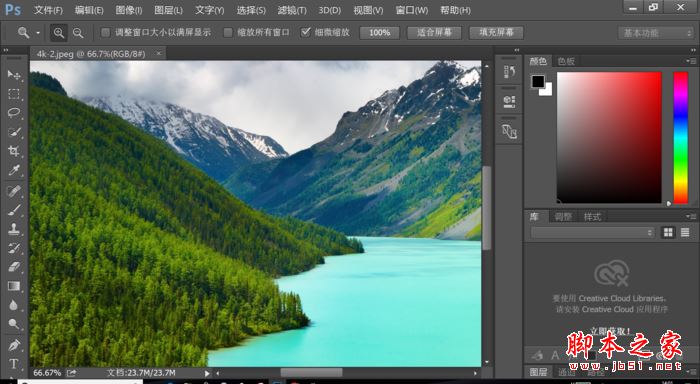Open the collapsed 3D cube panel icon

pyautogui.click(x=509, y=101)
